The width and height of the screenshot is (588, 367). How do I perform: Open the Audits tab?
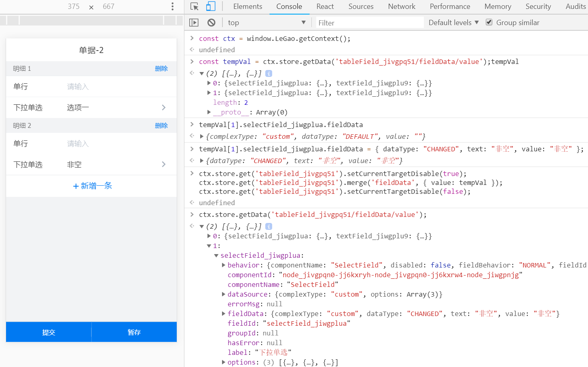tap(575, 6)
